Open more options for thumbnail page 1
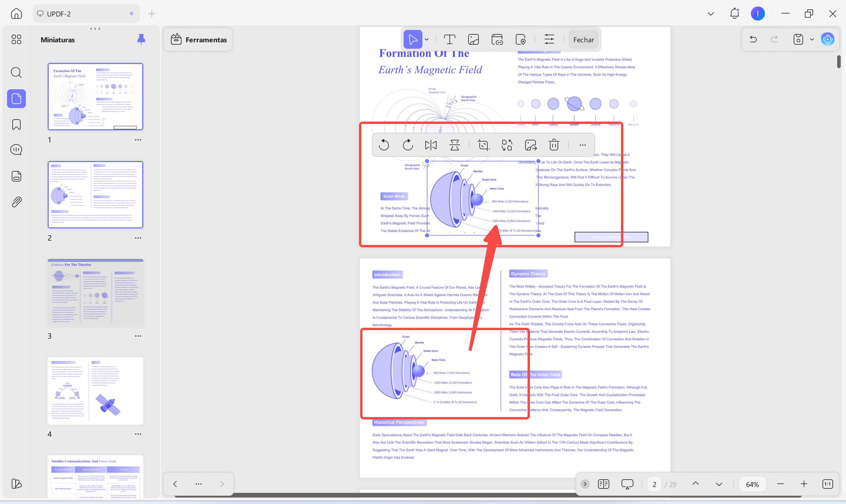This screenshot has width=846, height=504. [138, 140]
